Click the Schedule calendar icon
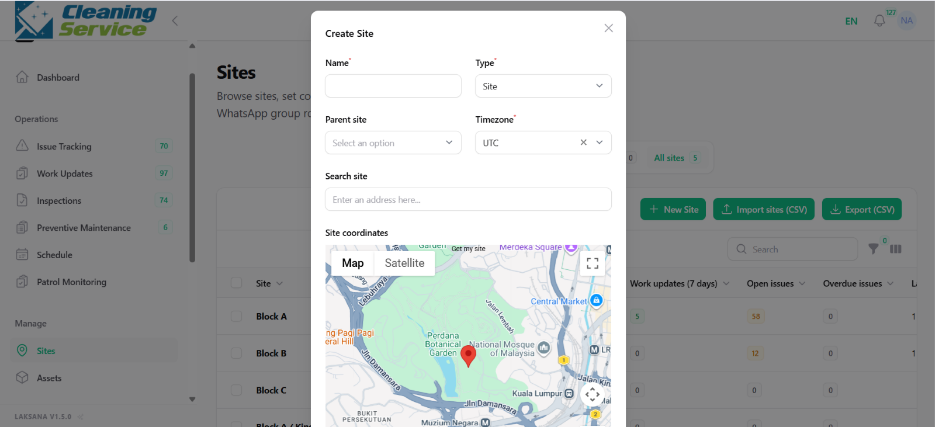The image size is (936, 427). click(22, 254)
